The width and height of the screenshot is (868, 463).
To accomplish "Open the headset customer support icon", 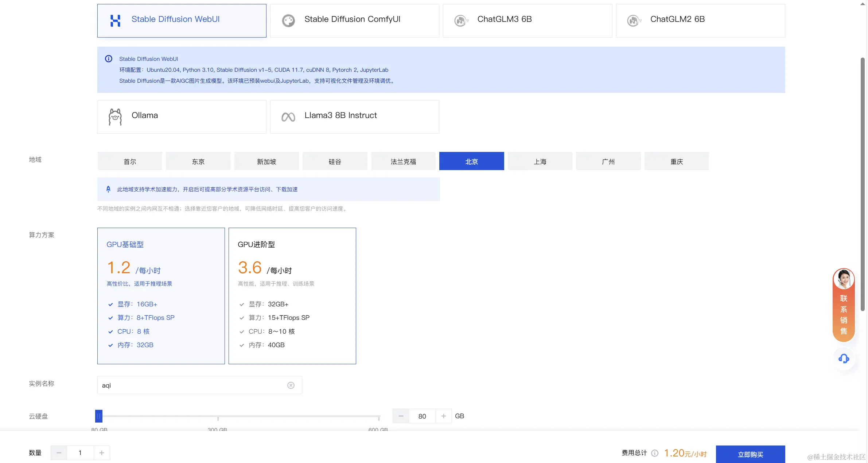I will [x=844, y=358].
